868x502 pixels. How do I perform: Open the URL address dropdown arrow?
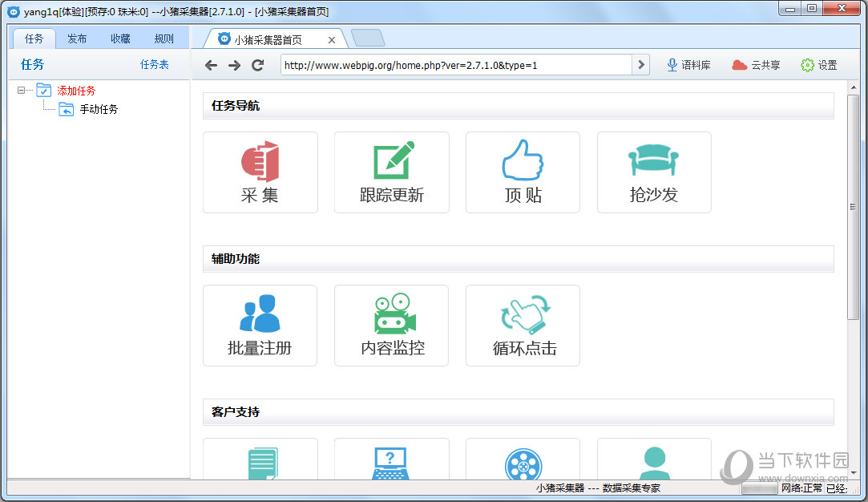[640, 65]
